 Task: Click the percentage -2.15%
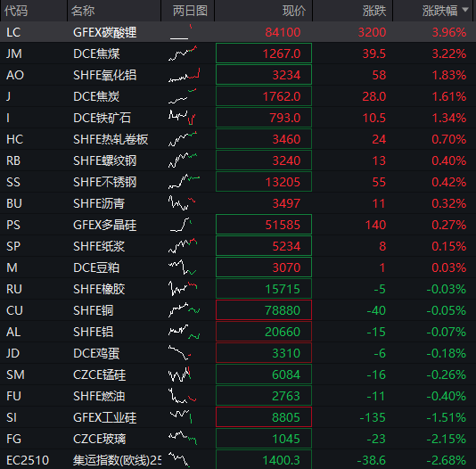coord(447,439)
